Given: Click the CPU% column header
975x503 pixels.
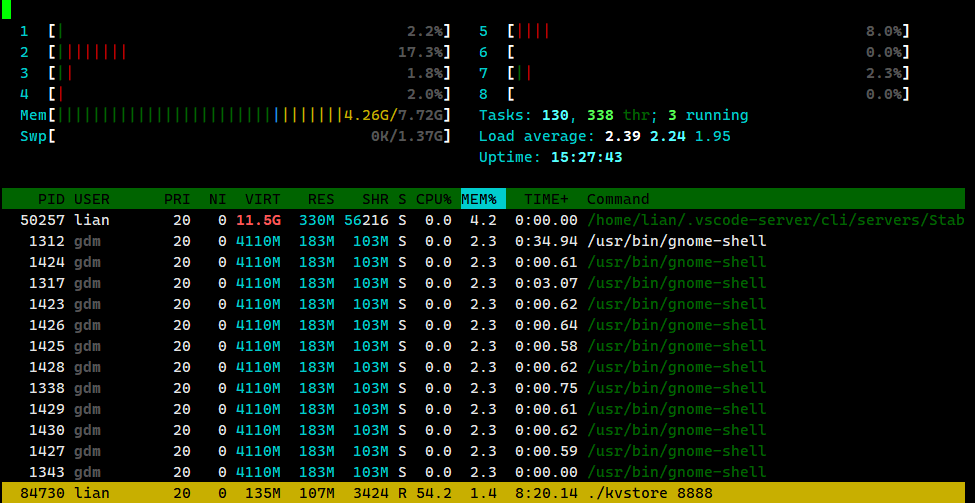Looking at the screenshot, I should point(433,199).
